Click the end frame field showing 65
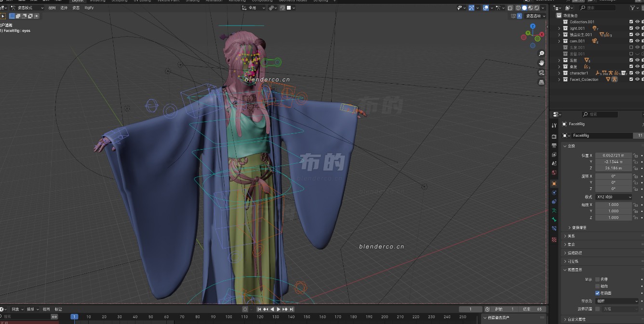Viewport: 644px width, 324px height. [533, 309]
